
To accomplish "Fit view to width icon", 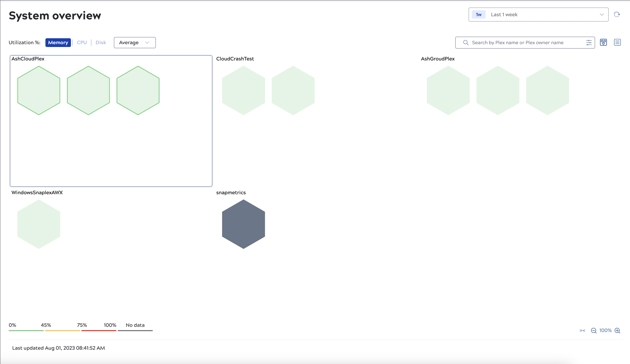I will [582, 330].
